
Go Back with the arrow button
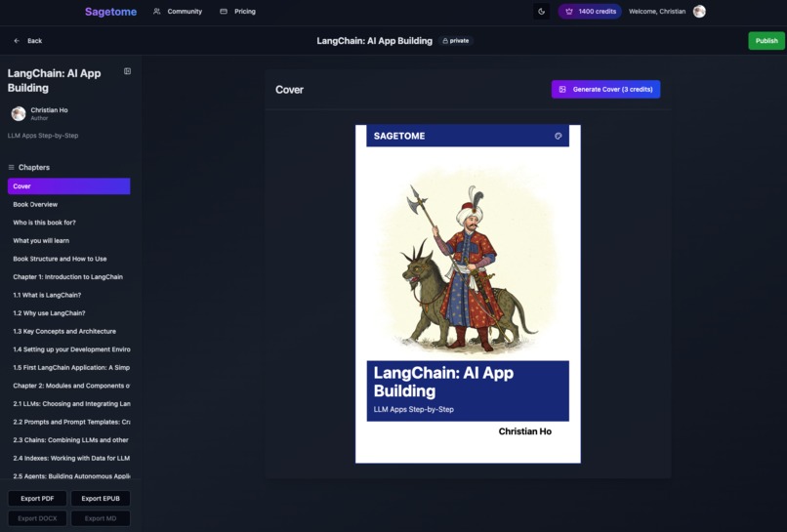28,41
